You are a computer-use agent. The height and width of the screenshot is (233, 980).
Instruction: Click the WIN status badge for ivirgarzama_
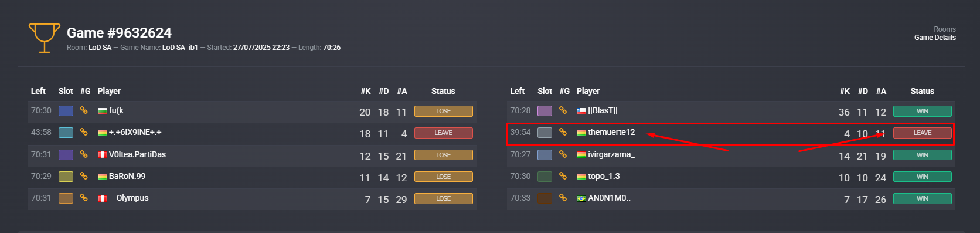pos(922,155)
